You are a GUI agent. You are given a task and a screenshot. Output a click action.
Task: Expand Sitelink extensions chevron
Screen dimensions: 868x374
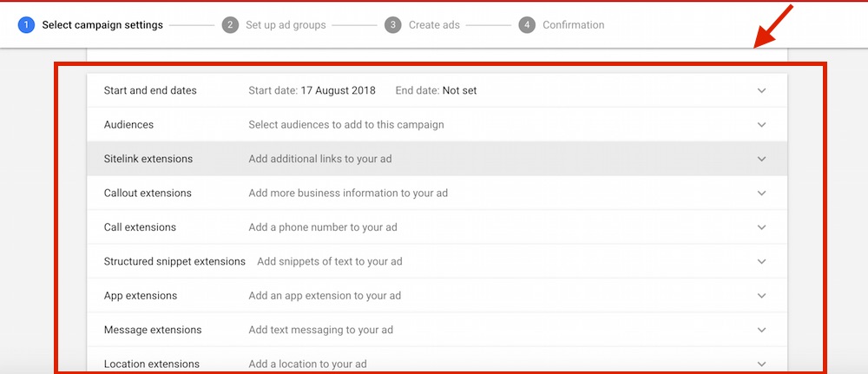coord(762,160)
